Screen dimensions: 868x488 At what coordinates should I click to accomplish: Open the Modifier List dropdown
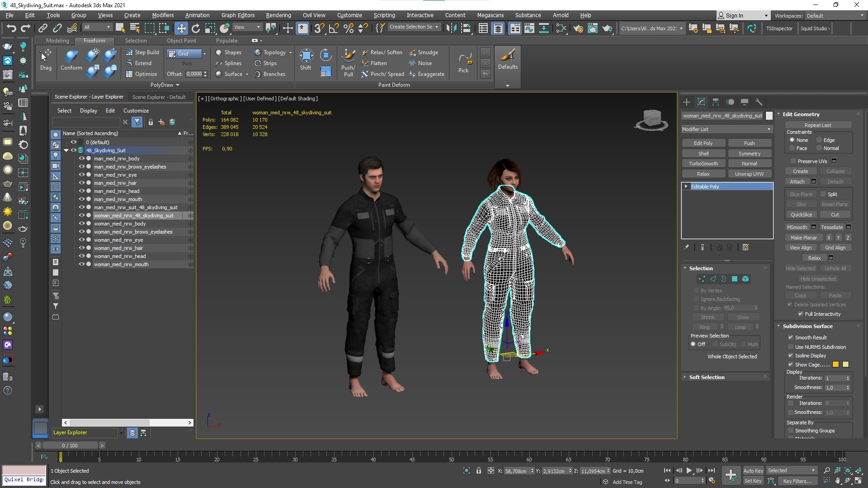[727, 129]
